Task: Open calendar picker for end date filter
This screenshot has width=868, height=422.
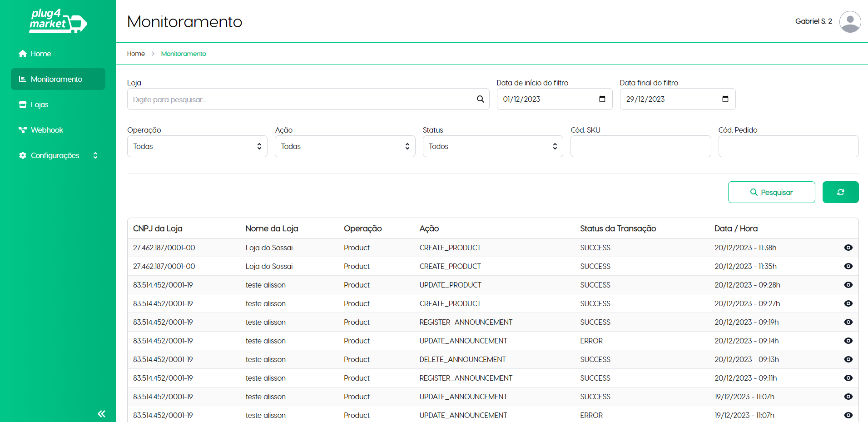Action: [725, 99]
